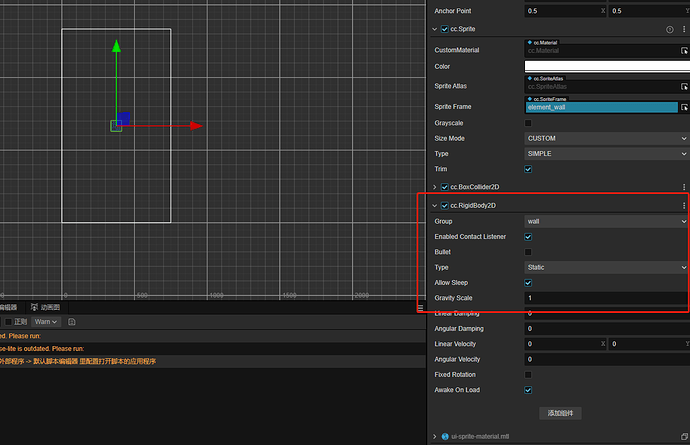
Task: Enable the Bullet checkbox
Action: [x=528, y=252]
